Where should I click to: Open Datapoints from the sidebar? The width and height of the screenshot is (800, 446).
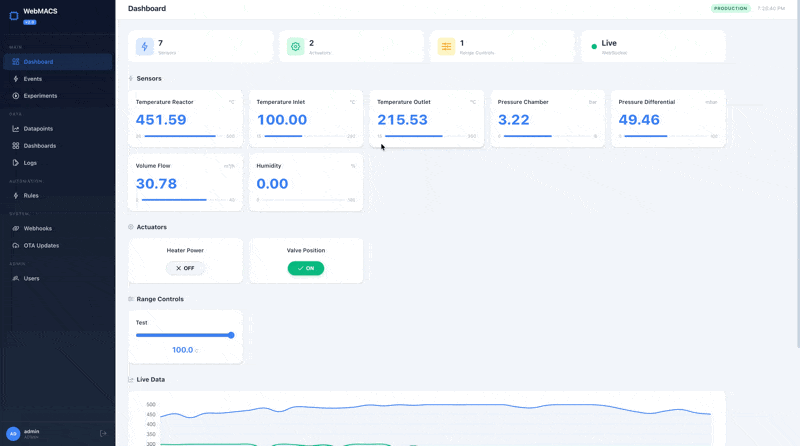pyautogui.click(x=58, y=129)
